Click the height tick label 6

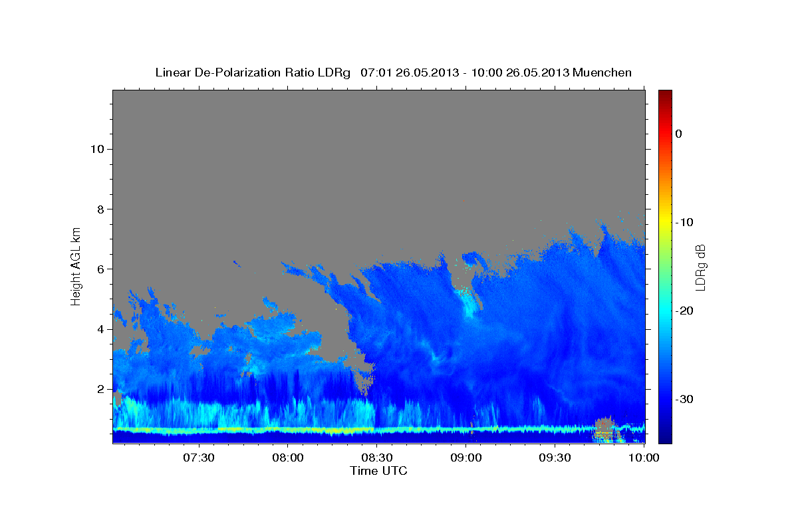[x=100, y=269]
